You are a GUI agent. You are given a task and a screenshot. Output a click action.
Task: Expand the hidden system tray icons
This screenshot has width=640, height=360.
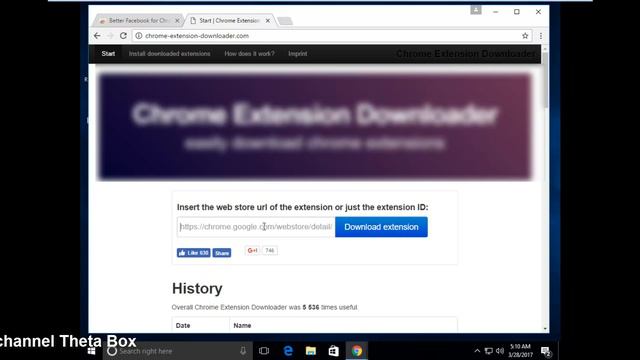click(x=477, y=351)
